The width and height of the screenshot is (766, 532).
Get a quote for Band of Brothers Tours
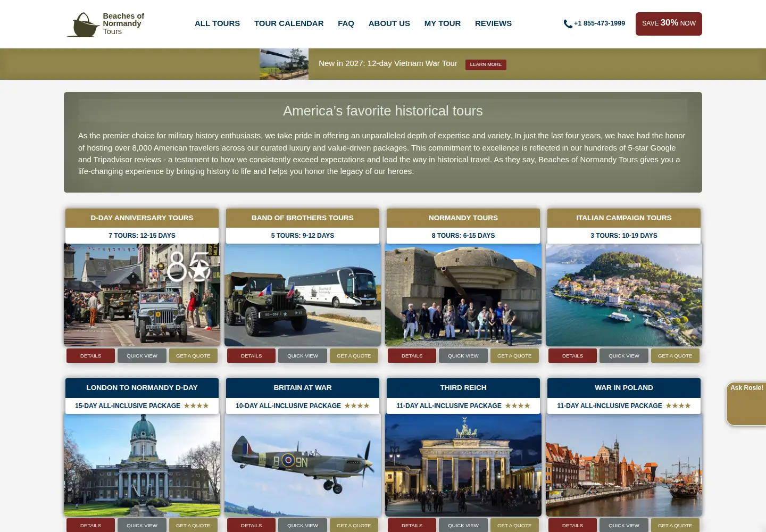[354, 356]
